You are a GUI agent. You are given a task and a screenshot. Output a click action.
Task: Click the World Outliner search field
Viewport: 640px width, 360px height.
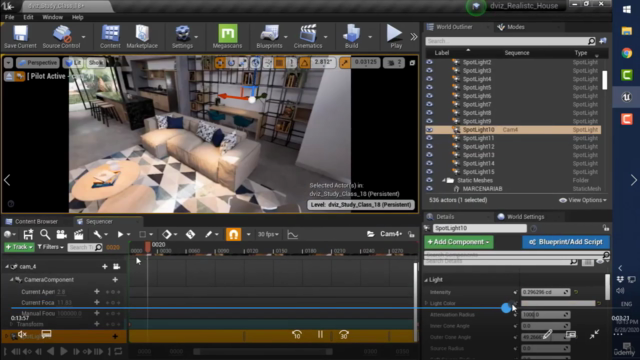[x=510, y=41]
